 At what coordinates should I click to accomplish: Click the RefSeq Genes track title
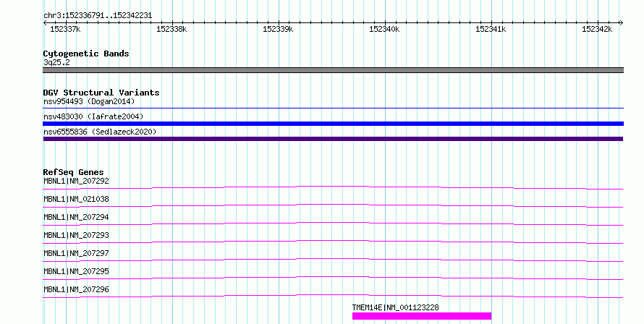(73, 172)
